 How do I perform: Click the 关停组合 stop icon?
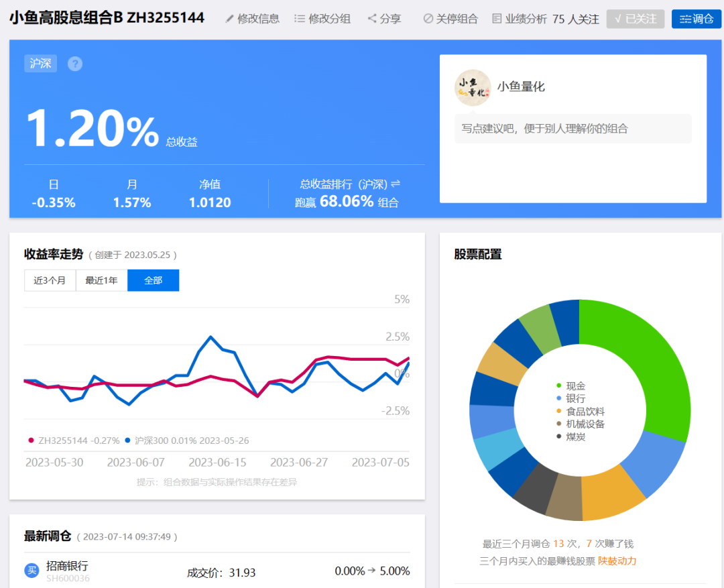[428, 19]
